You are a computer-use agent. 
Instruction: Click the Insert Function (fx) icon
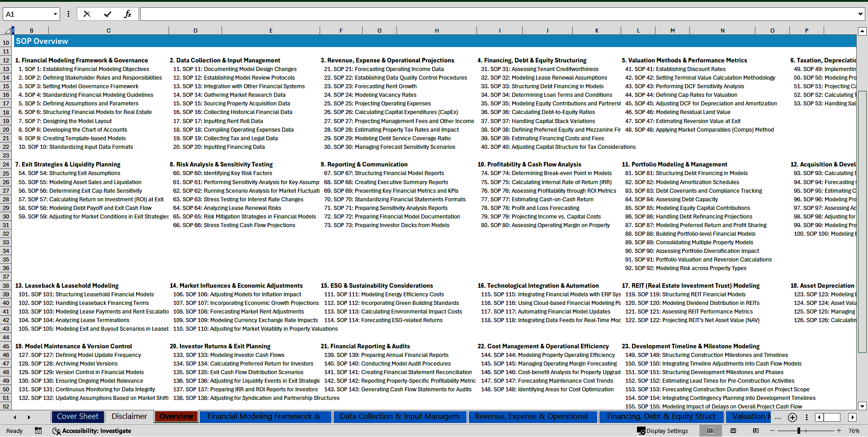(x=128, y=14)
